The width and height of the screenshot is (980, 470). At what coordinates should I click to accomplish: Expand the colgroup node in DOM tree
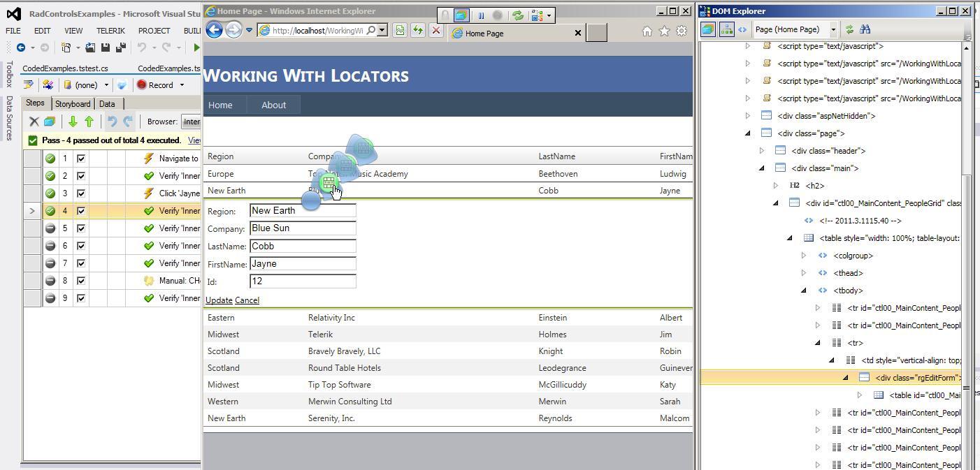click(x=803, y=256)
